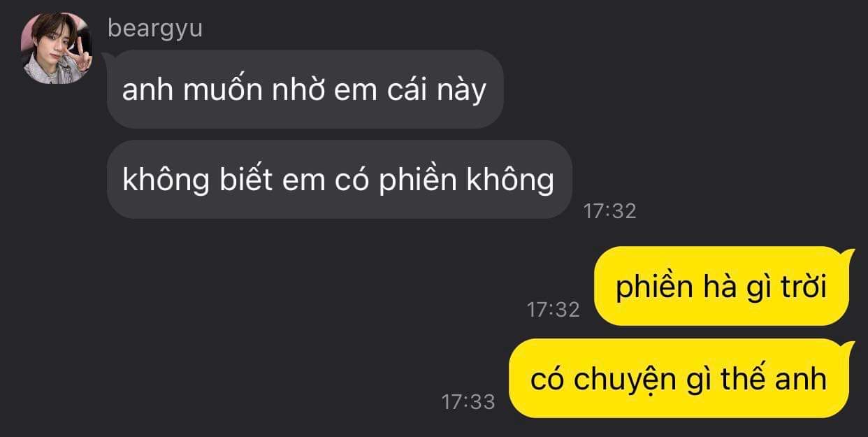Select the message "anh muốn nhờ em cái này"
The height and width of the screenshot is (437, 868).
click(x=305, y=89)
